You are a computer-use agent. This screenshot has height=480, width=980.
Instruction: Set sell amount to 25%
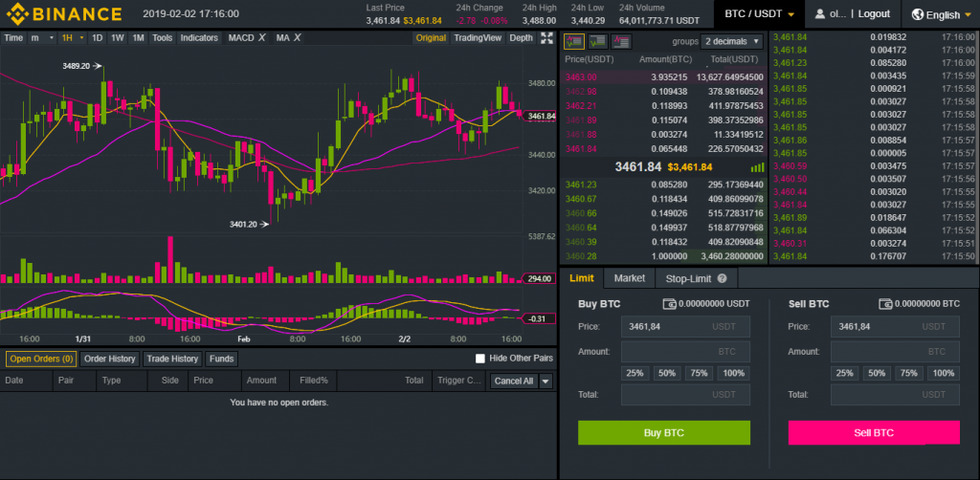tap(844, 373)
